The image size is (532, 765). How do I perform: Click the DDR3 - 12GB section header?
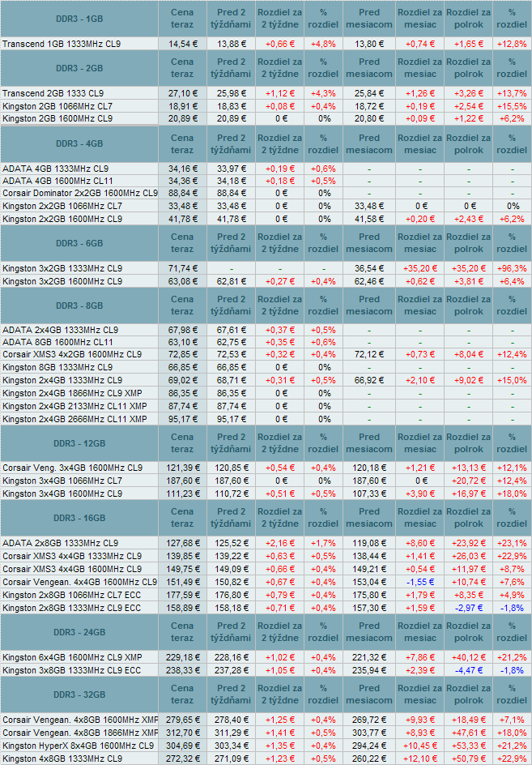click(x=79, y=443)
